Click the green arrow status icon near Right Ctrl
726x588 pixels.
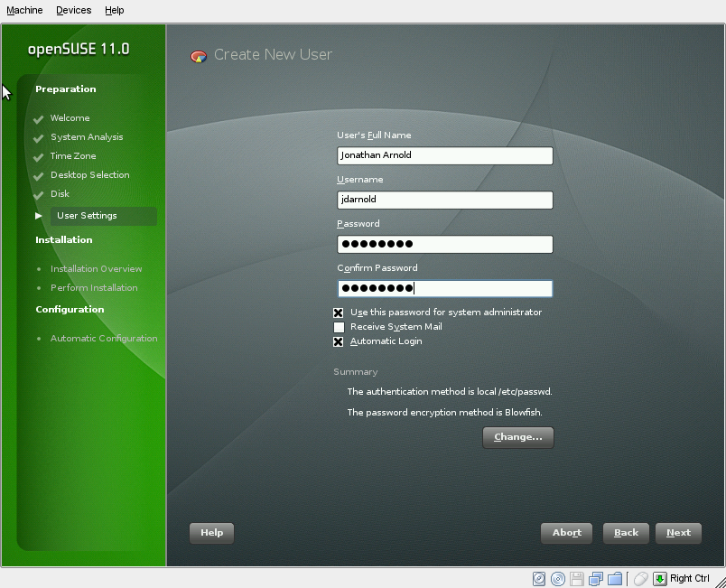(660, 578)
